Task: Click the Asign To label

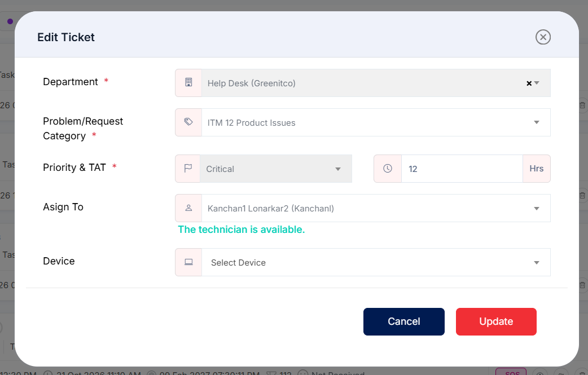Action: (63, 207)
